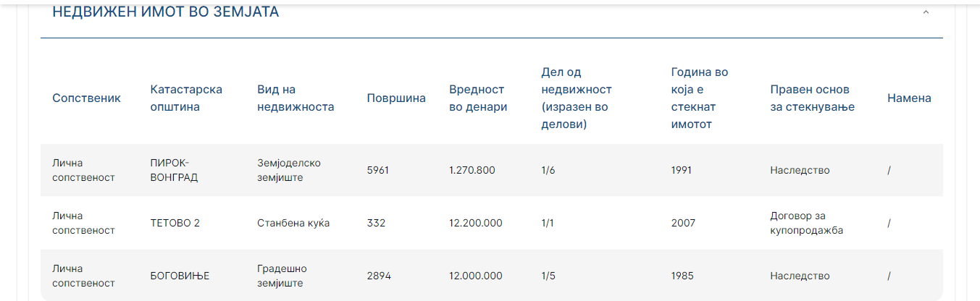Select the Станбена куќа cell
The image size is (980, 301).
click(293, 223)
